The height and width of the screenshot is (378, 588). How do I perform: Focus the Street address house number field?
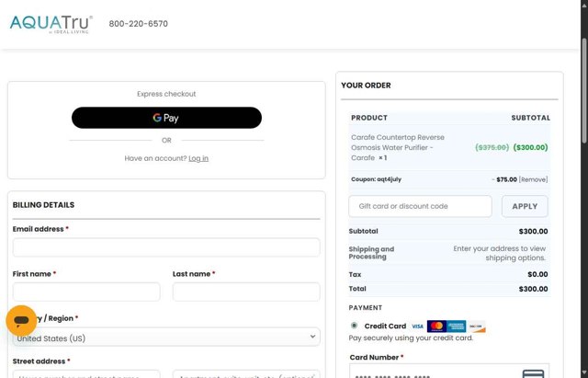click(x=86, y=374)
